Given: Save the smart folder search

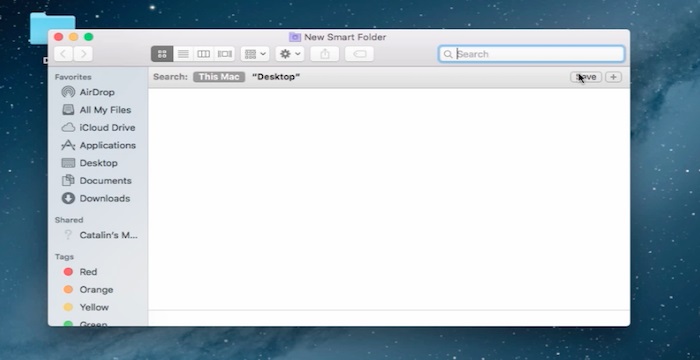Looking at the screenshot, I should [586, 77].
